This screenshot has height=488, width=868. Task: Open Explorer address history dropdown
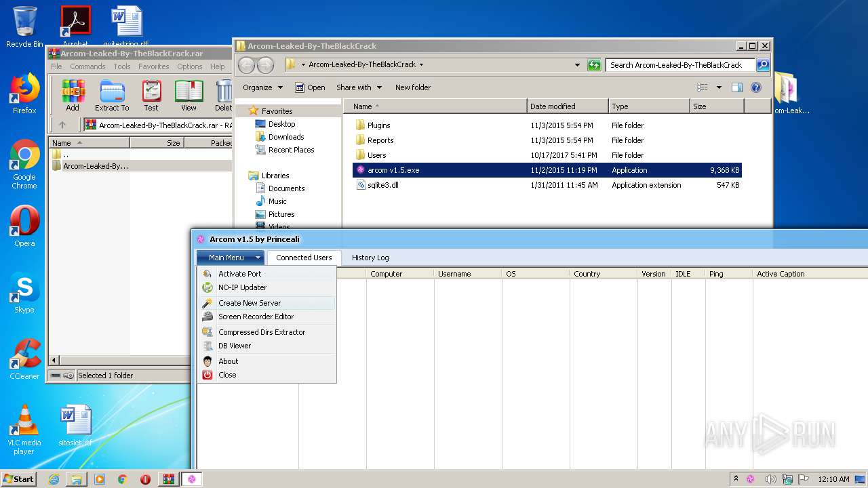coord(577,65)
